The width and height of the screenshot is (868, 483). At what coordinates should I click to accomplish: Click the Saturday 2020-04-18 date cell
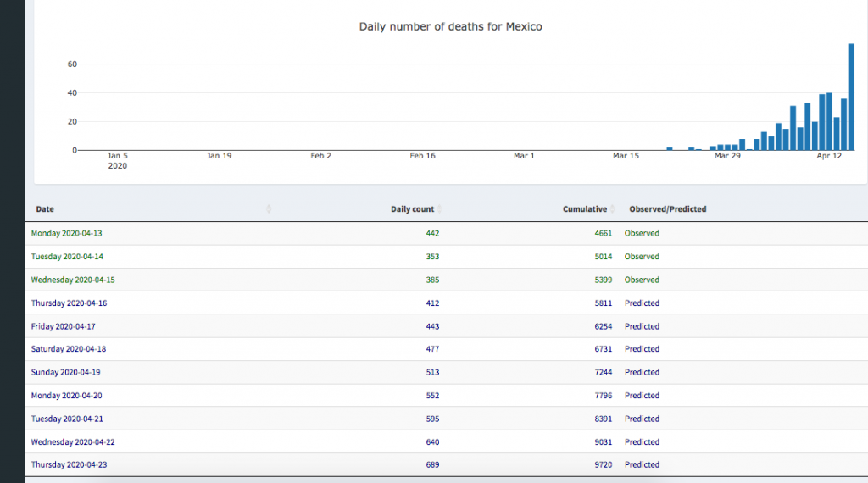[69, 349]
